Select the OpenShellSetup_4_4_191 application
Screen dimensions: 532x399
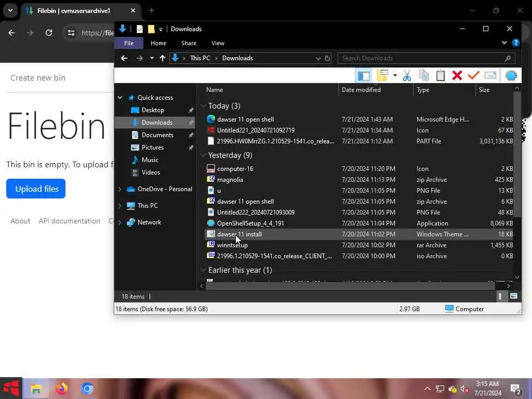[250, 223]
